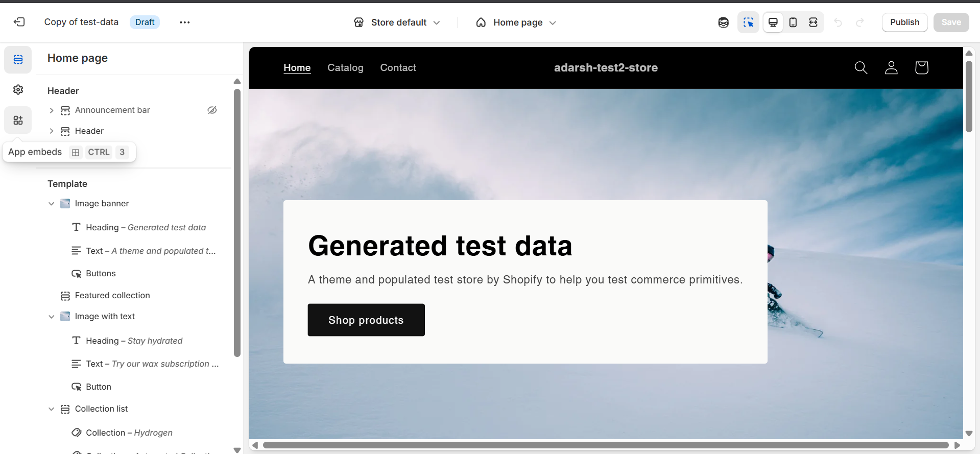Click the Sidekick assistant icon in top bar
This screenshot has width=980, height=454.
(x=723, y=22)
